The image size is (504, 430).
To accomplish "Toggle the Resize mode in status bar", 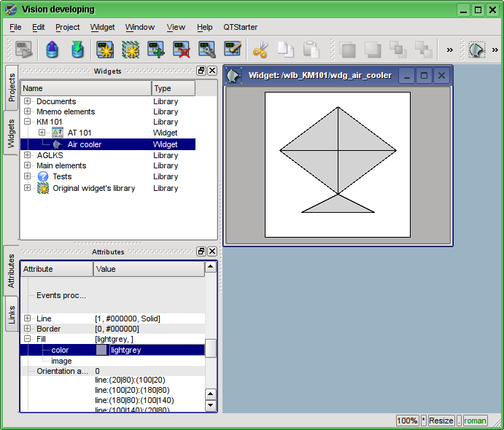I will 441,421.
